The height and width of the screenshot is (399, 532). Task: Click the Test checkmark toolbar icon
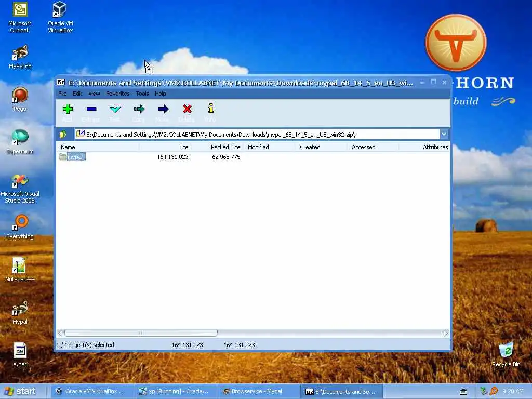click(115, 109)
